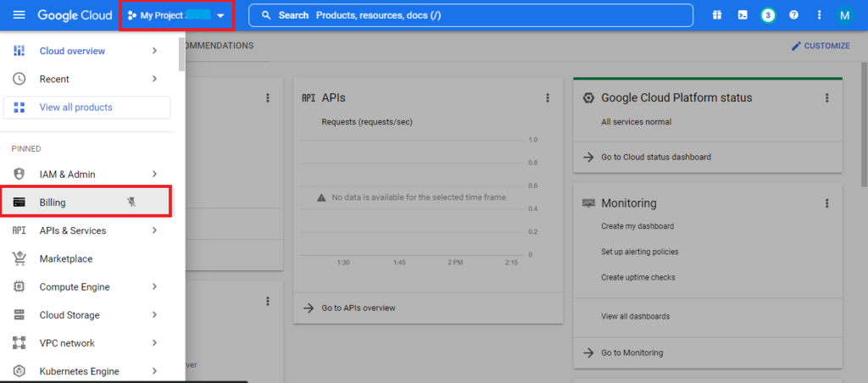Open the Monitoring card three-dot menu
This screenshot has height=383, width=868.
827,203
